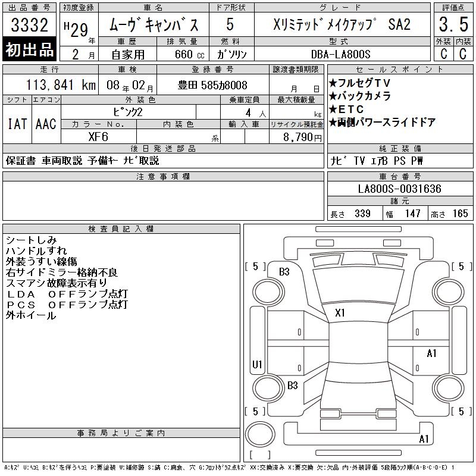Click first registration year H29
This screenshot has height=476, width=476.
coord(76,29)
